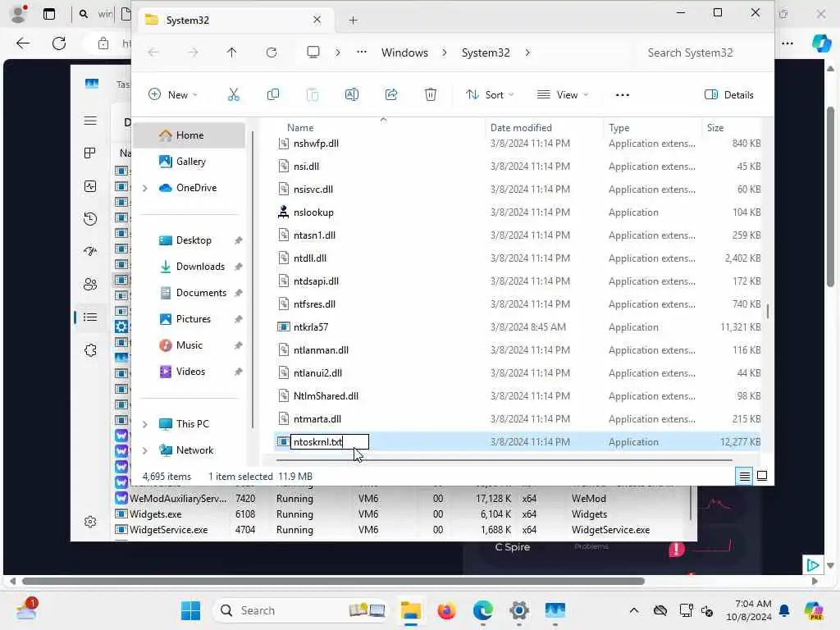The width and height of the screenshot is (840, 630).
Task: Expand chevron after Windows in breadcrumb
Action: pos(444,52)
